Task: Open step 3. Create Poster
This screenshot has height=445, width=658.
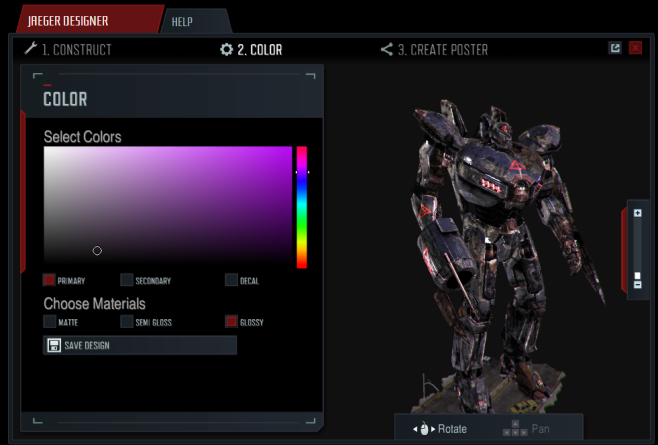Action: [434, 50]
